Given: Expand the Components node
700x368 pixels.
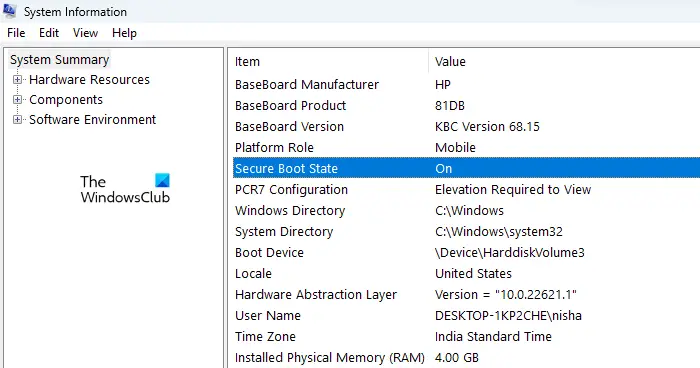Looking at the screenshot, I should pos(17,100).
